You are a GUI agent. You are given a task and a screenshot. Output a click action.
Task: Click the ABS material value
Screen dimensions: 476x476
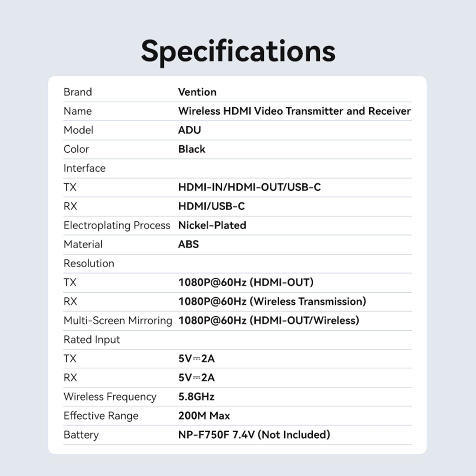pos(188,244)
